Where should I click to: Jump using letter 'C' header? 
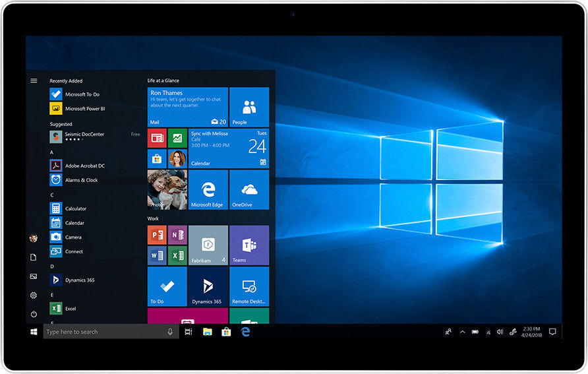pyautogui.click(x=52, y=195)
